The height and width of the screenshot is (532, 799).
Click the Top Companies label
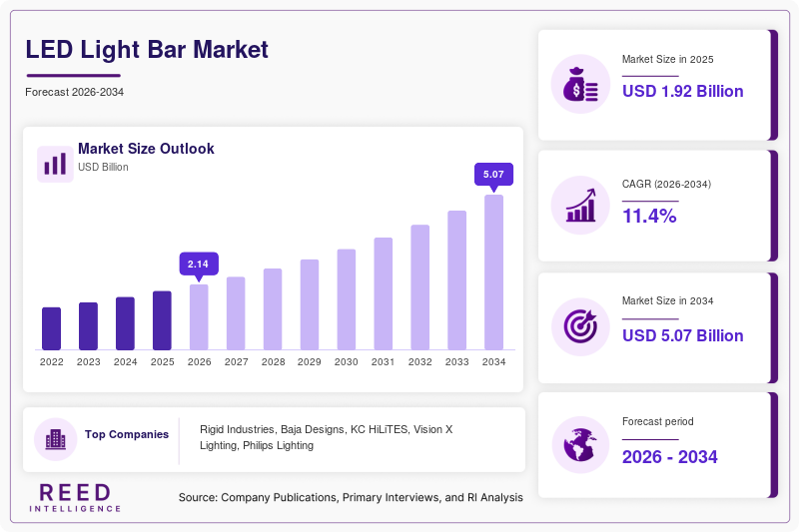click(127, 434)
